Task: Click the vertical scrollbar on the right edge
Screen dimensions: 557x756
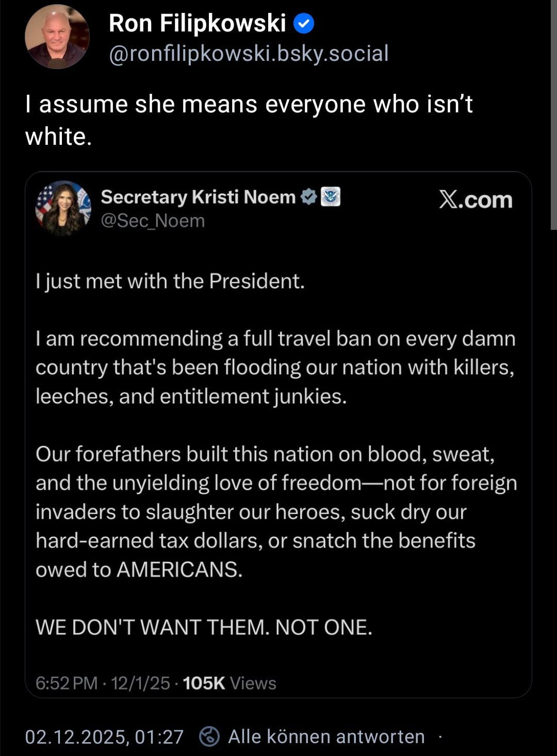Action: (554, 113)
